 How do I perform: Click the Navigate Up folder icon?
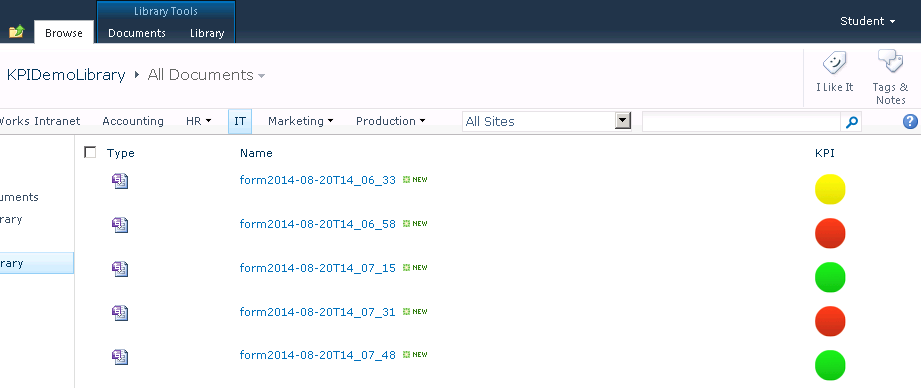point(16,32)
